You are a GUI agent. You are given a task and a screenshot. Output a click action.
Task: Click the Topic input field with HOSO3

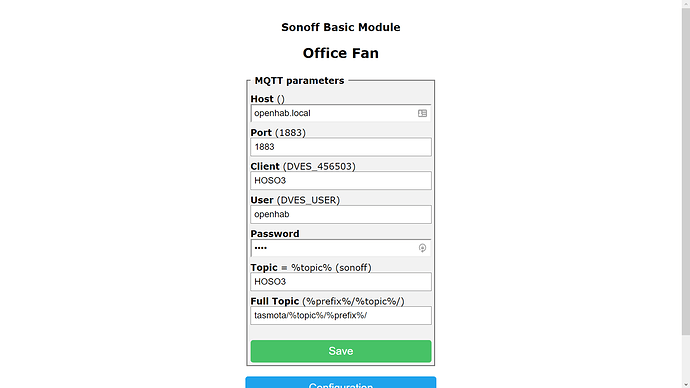tap(341, 282)
